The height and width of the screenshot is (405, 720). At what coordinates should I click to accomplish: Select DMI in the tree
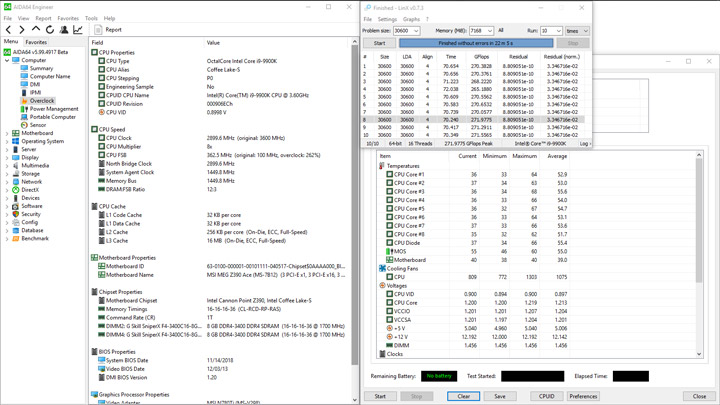pyautogui.click(x=35, y=84)
